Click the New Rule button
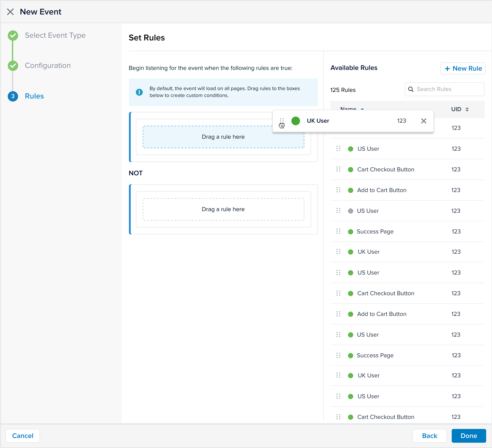Image resolution: width=492 pixels, height=448 pixels. coord(463,68)
